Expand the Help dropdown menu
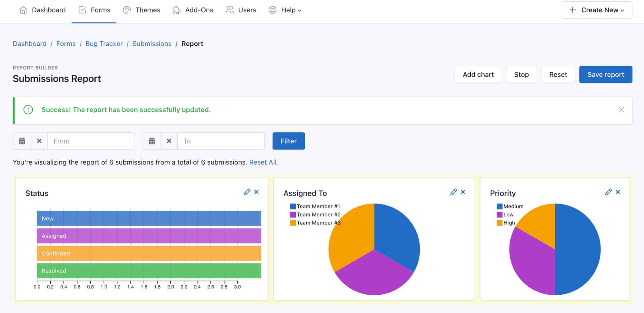Image resolution: width=644 pixels, height=313 pixels. pos(285,10)
